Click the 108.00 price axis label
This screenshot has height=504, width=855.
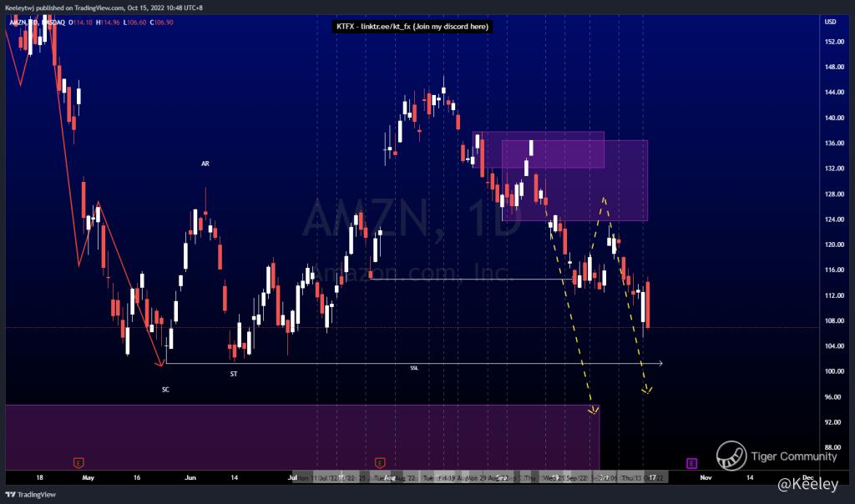[x=834, y=320]
